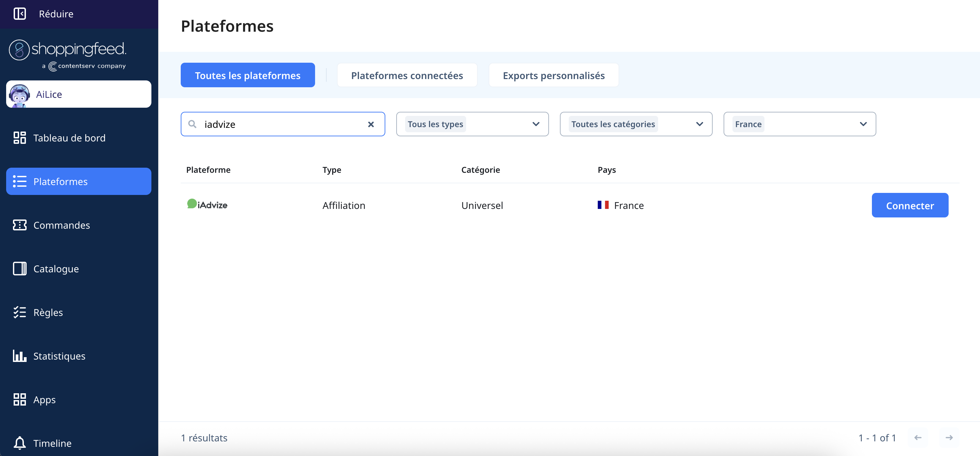The height and width of the screenshot is (456, 980).
Task: Click the Règles checklist icon
Action: [x=19, y=312]
